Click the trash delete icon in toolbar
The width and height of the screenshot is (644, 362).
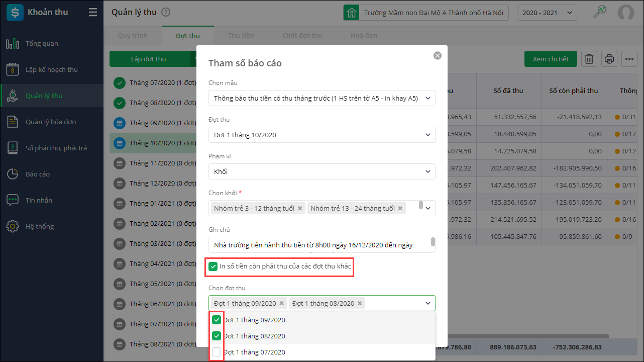[x=589, y=59]
